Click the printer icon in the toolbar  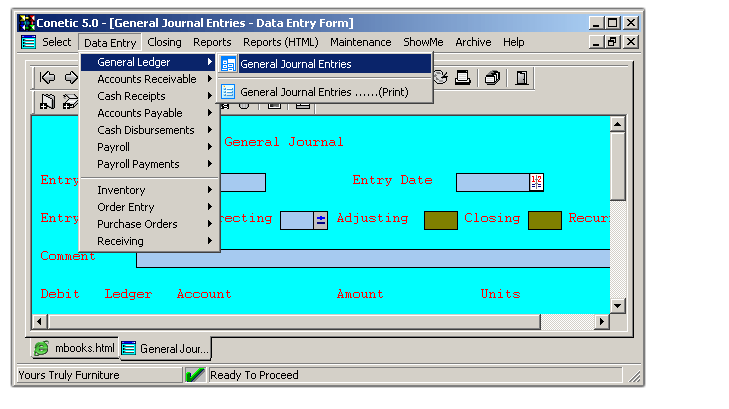click(x=464, y=78)
